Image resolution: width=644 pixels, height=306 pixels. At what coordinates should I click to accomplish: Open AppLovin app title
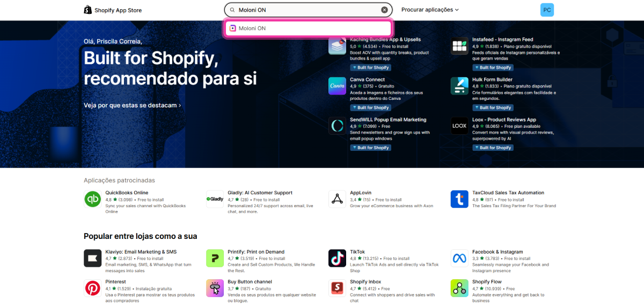(x=360, y=193)
